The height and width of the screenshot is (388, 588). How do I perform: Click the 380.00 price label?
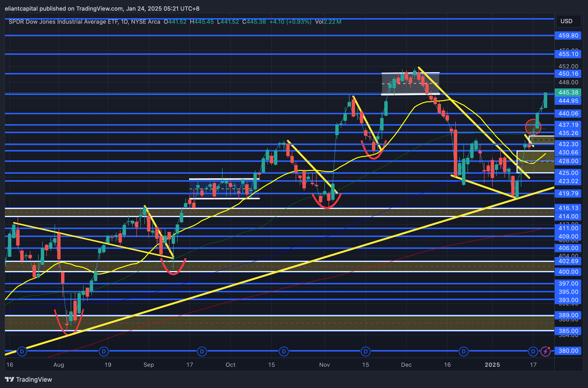[x=568, y=351]
